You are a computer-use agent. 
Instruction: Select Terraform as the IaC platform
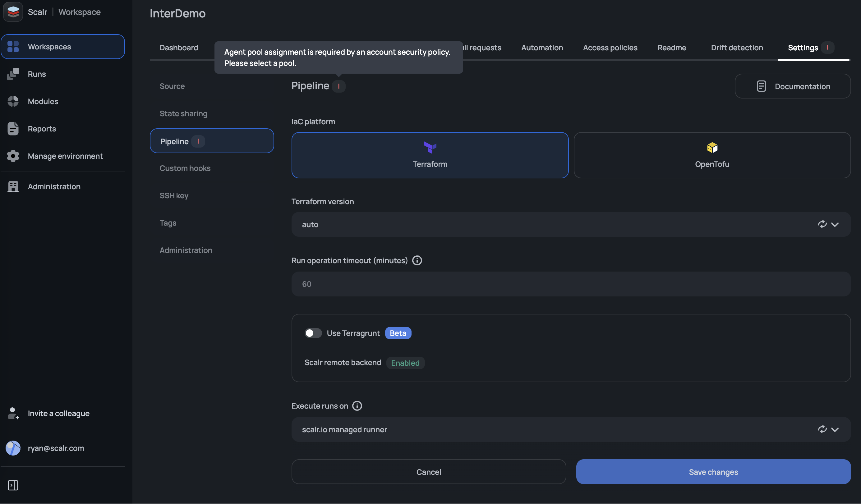click(x=430, y=155)
